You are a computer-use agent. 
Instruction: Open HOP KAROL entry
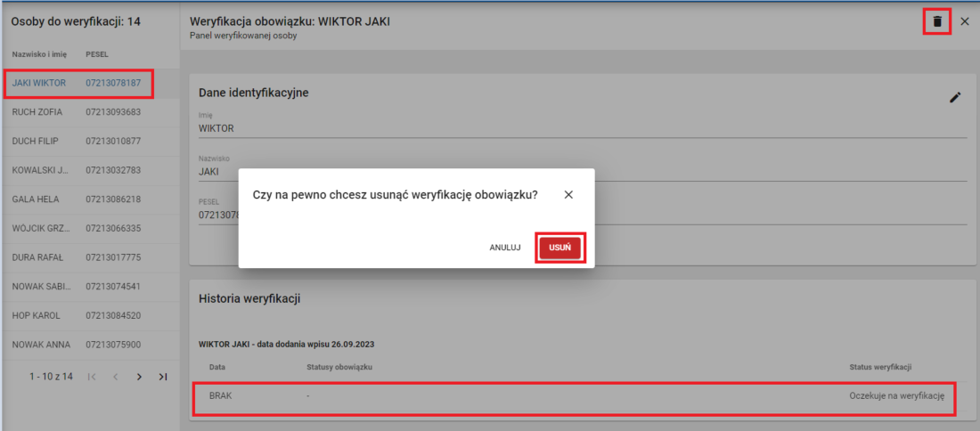tap(77, 315)
